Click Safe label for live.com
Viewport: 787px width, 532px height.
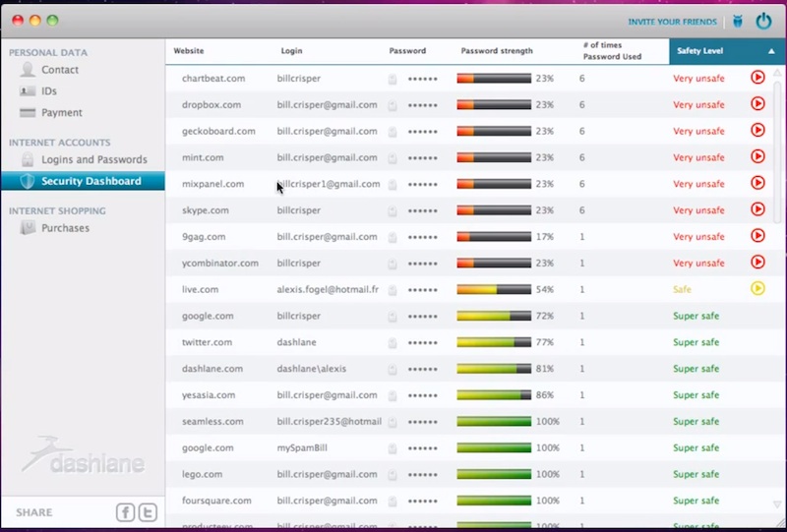[682, 289]
